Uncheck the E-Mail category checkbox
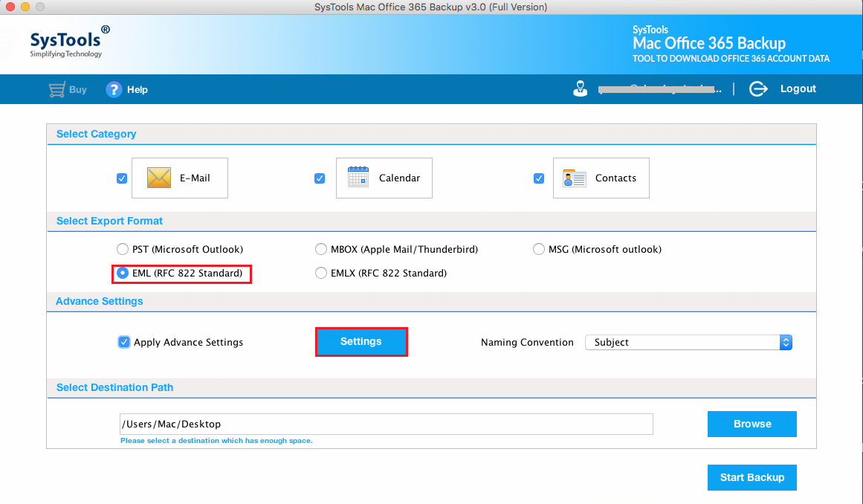This screenshot has height=504, width=863. click(x=122, y=178)
